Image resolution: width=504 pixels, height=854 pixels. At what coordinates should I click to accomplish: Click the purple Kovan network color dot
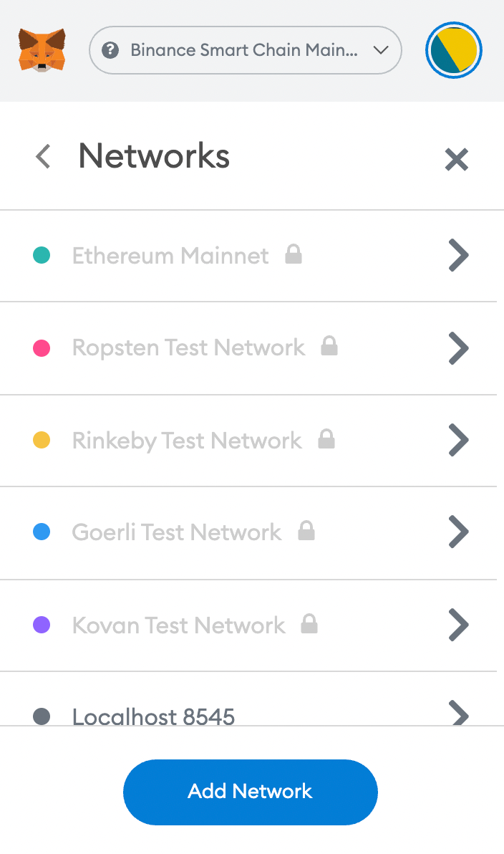click(x=42, y=625)
